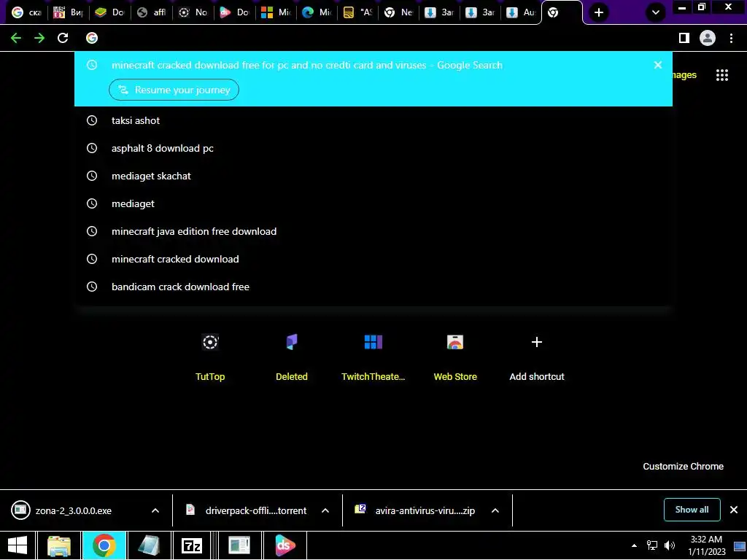Open the Windows Start menu
This screenshot has width=747, height=560.
click(x=18, y=545)
